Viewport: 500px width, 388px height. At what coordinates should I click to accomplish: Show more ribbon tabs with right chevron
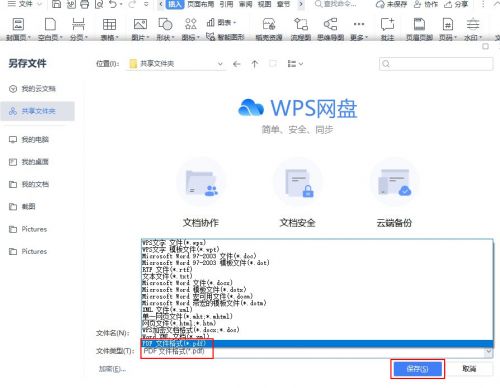(301, 4)
